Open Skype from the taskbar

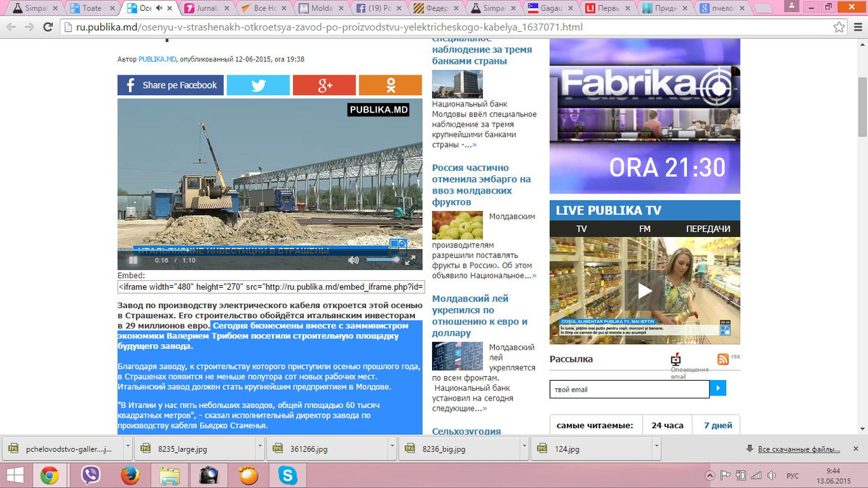288,475
